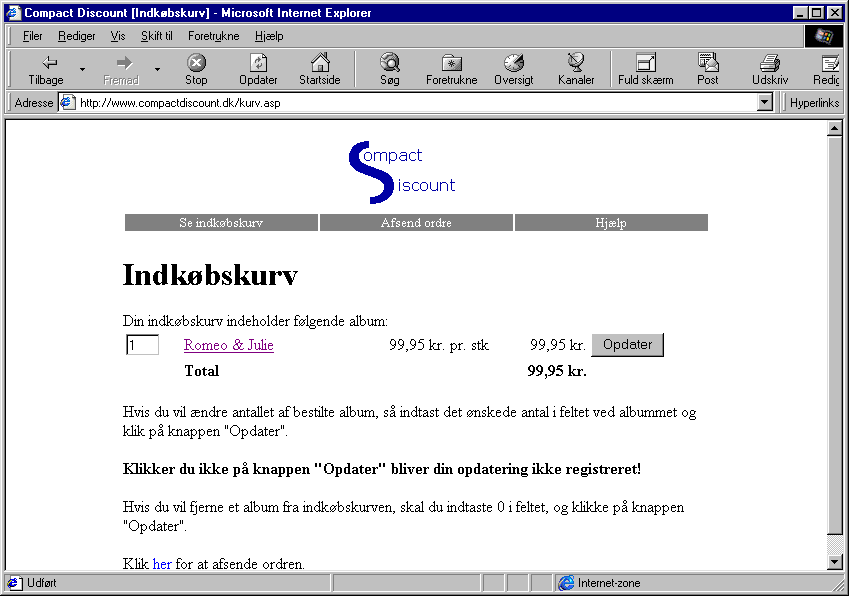Click the Internet Explorer icon in title bar
This screenshot has width=849, height=596.
point(13,12)
